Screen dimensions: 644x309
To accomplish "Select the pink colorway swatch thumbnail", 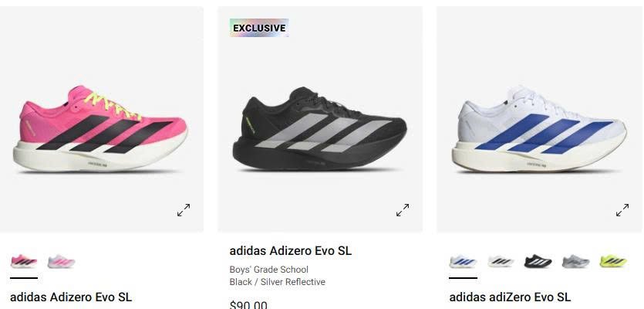I will point(24,261).
